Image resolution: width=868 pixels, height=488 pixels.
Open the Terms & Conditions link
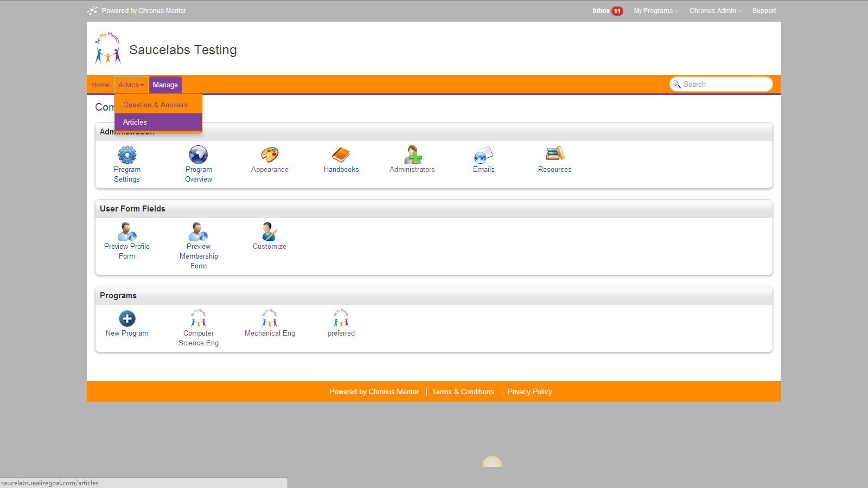(x=463, y=392)
